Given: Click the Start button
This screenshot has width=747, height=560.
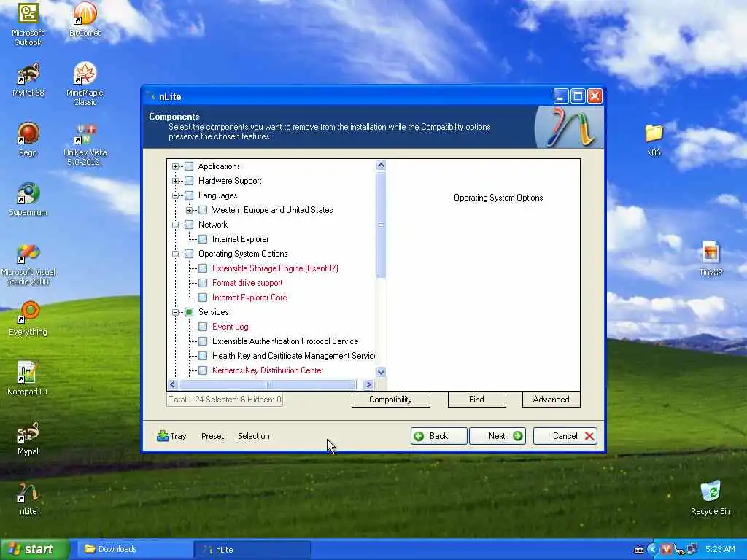Looking at the screenshot, I should click(x=34, y=549).
